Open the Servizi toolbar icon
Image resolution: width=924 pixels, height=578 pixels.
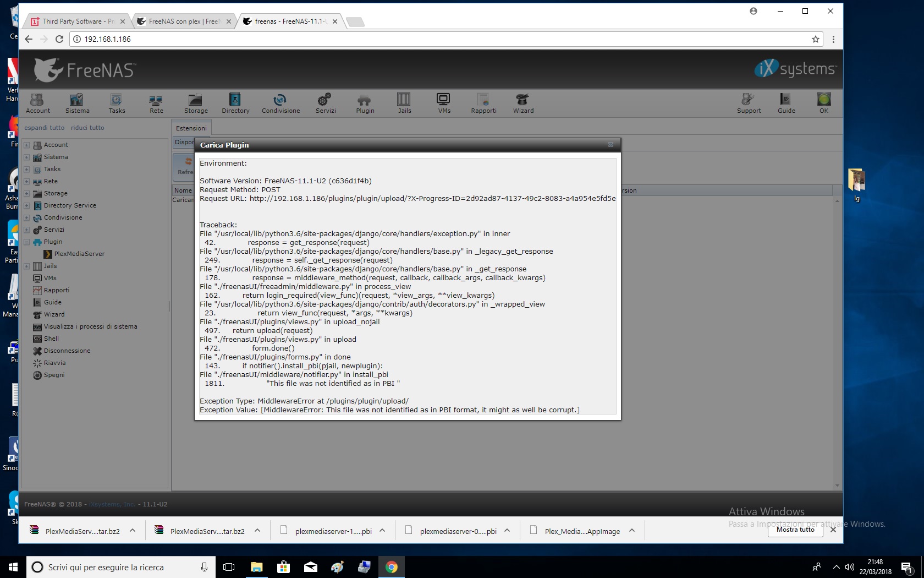(x=326, y=103)
